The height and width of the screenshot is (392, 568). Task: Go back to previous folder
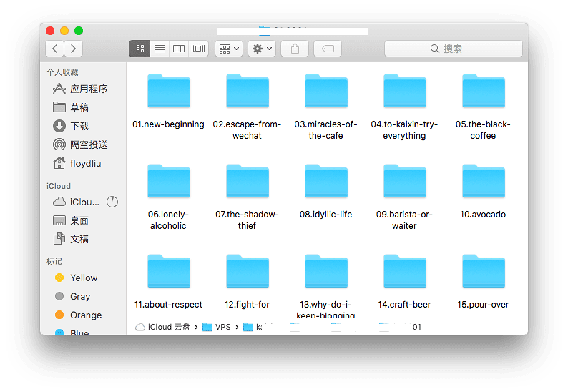tap(55, 49)
